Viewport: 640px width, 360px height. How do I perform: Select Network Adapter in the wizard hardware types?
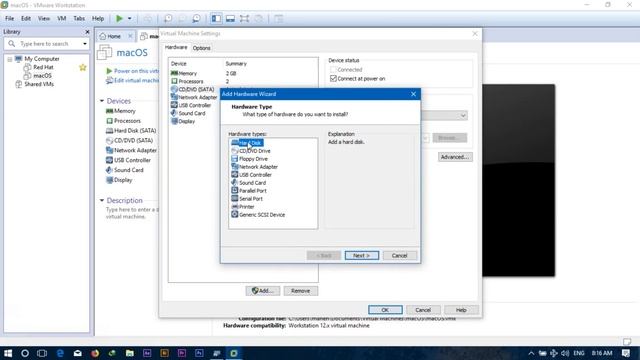254,167
